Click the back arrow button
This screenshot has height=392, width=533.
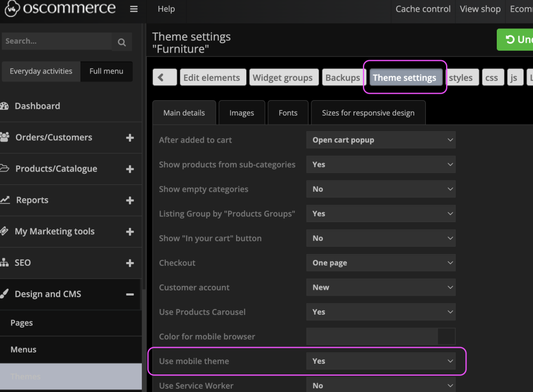165,77
